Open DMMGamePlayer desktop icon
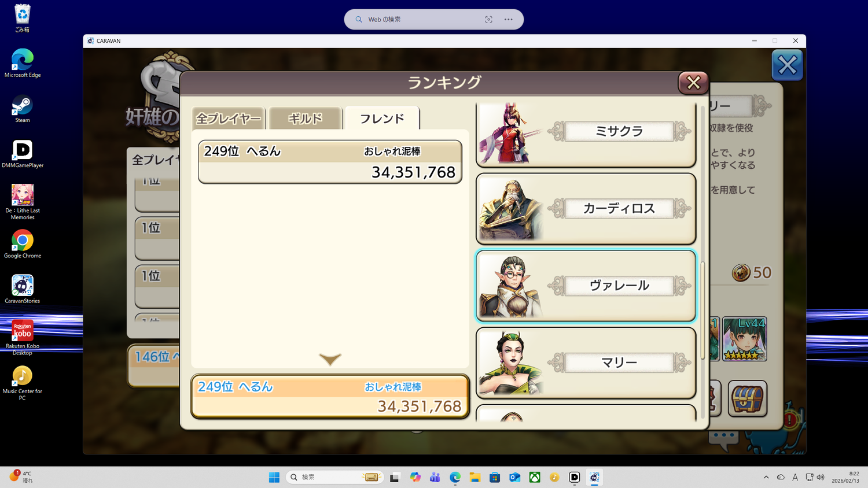The image size is (868, 488). tap(23, 154)
